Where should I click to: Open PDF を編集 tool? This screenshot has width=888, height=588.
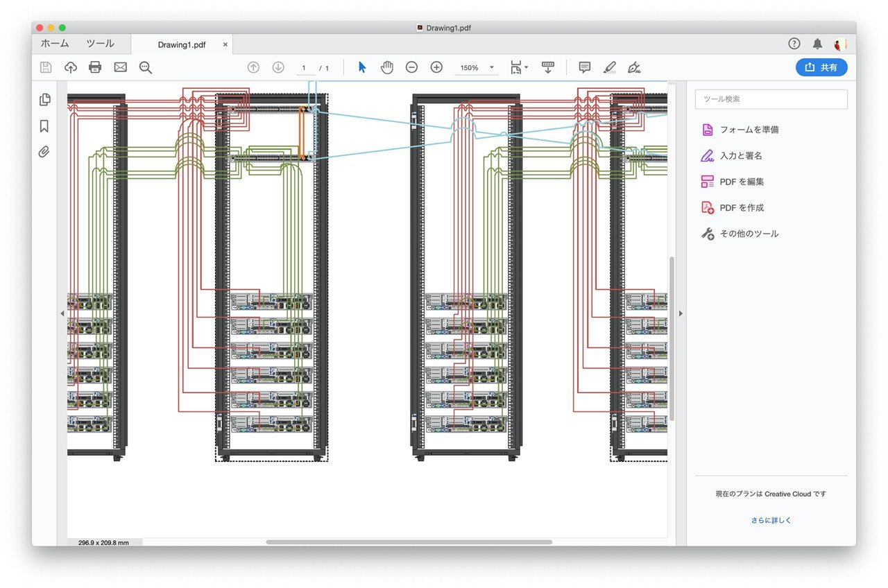(x=742, y=182)
